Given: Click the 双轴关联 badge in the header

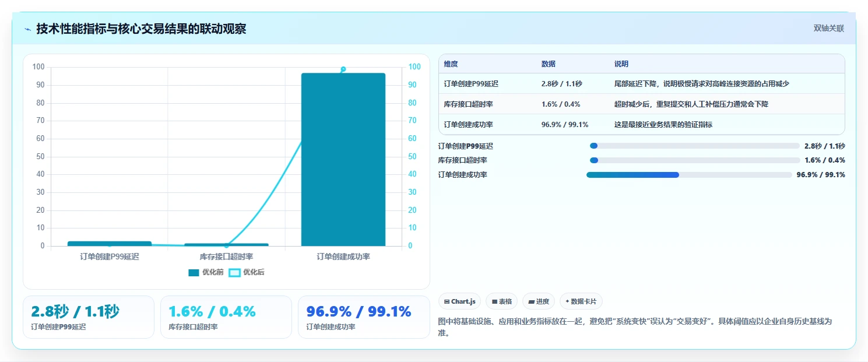Looking at the screenshot, I should tap(828, 29).
